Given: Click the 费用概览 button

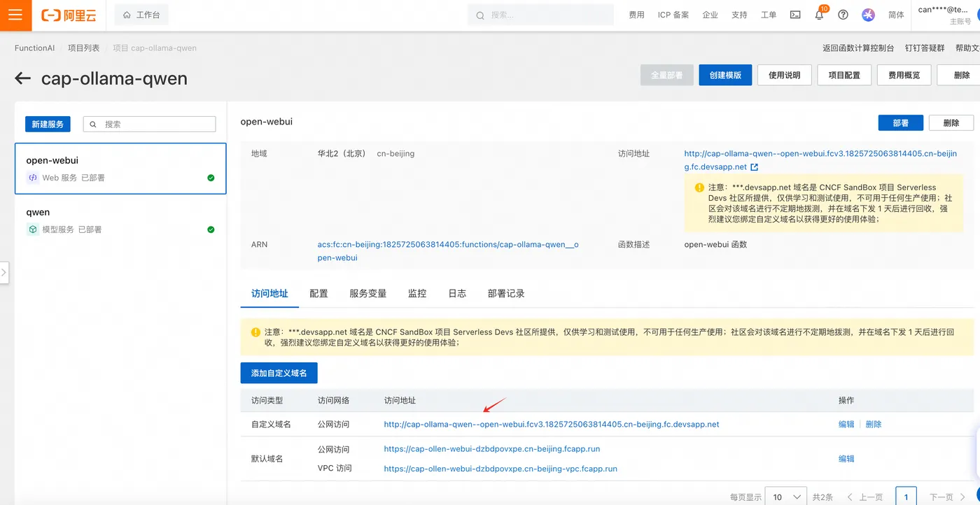Looking at the screenshot, I should pos(904,75).
